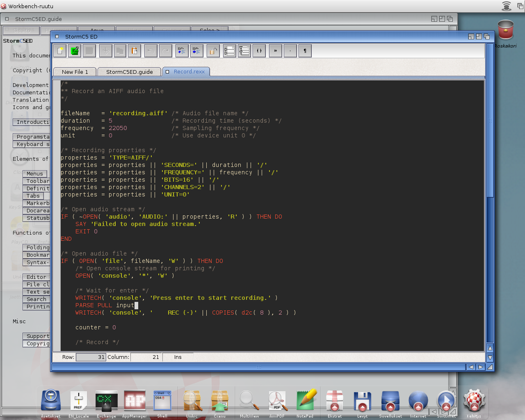Click the greyed-out save icon
This screenshot has height=420, width=525.
pos(89,51)
